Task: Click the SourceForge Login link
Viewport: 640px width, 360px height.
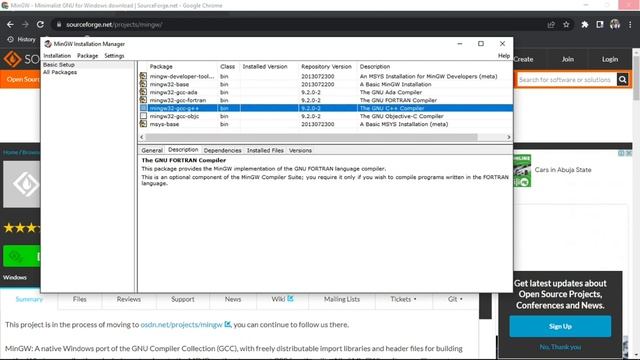Action: click(x=610, y=59)
